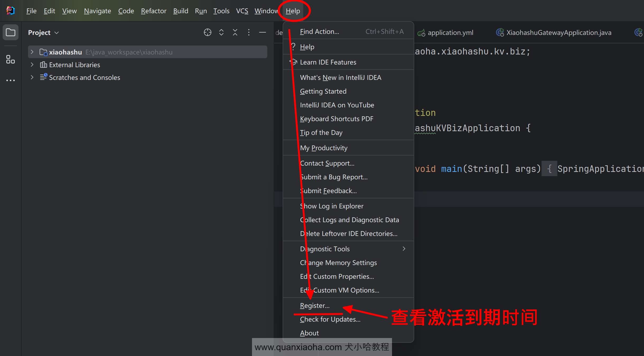Select Change Memory Settings option
This screenshot has height=356, width=644.
tap(338, 262)
